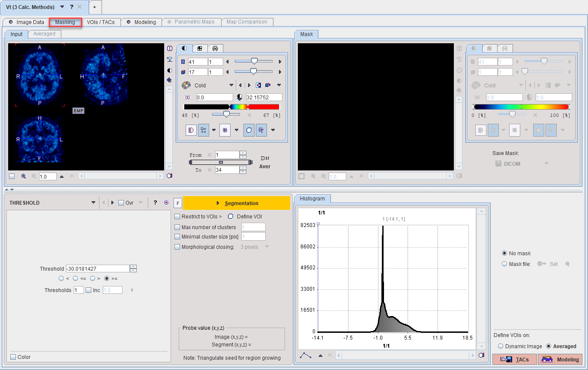Click the upper threshold 32.15752 field
The width and height of the screenshot is (588, 370).
(264, 97)
